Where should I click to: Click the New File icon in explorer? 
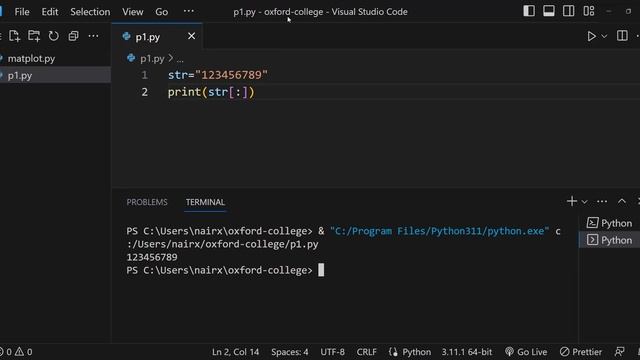[14, 36]
